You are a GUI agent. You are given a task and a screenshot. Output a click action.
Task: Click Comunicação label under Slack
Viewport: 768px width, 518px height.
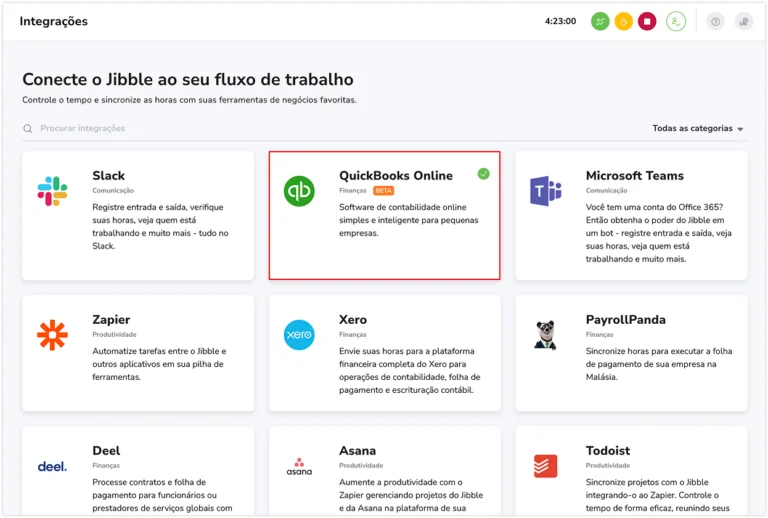point(113,190)
